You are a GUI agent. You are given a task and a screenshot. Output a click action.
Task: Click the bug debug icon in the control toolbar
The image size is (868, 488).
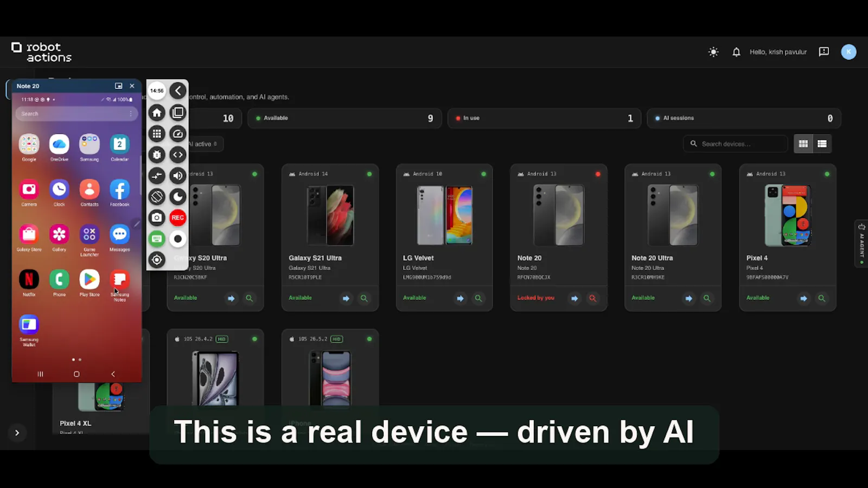click(157, 155)
